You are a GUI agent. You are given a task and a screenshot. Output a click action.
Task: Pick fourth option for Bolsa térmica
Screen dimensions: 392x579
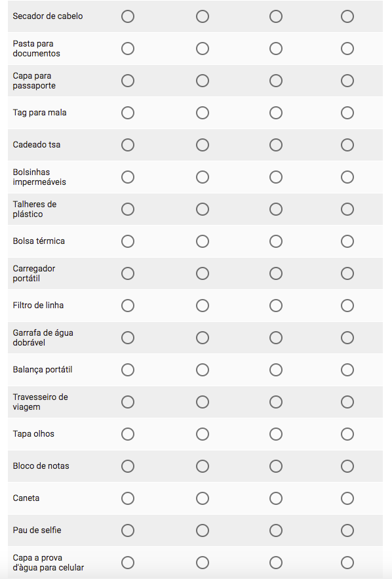point(347,241)
